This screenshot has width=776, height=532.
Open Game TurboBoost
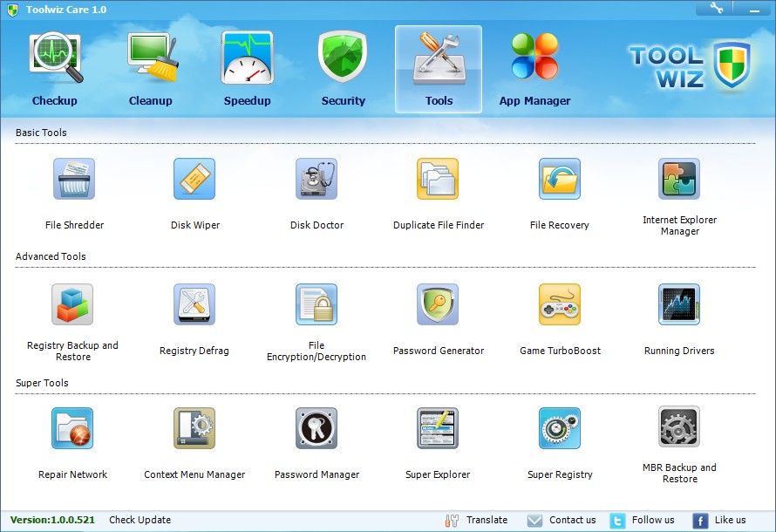pyautogui.click(x=560, y=304)
